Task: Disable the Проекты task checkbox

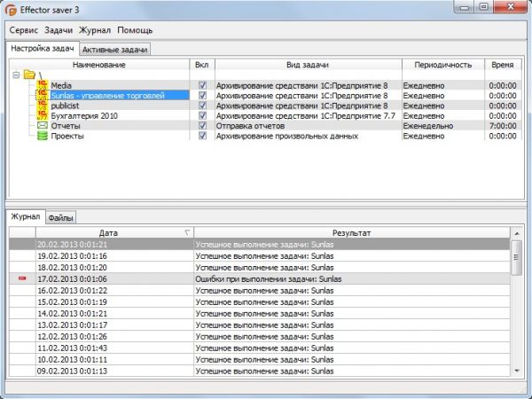Action: 202,136
